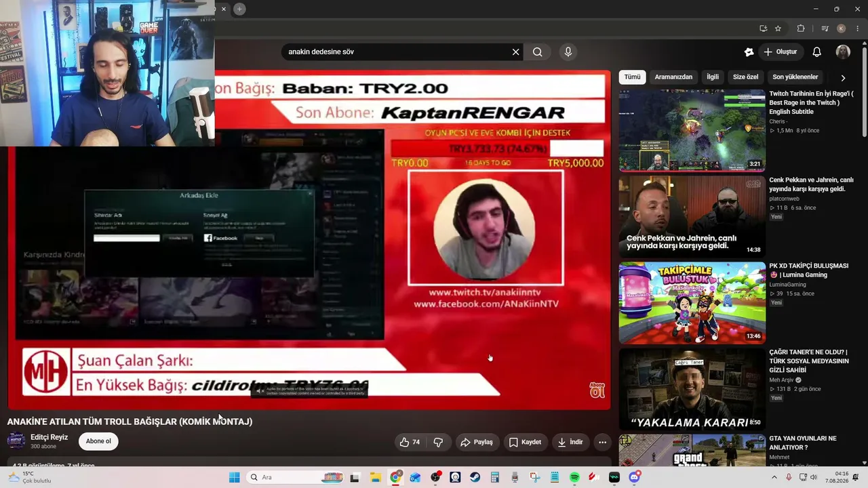Image resolution: width=868 pixels, height=488 pixels.
Task: Click the YouTube search input field
Action: coord(397,52)
